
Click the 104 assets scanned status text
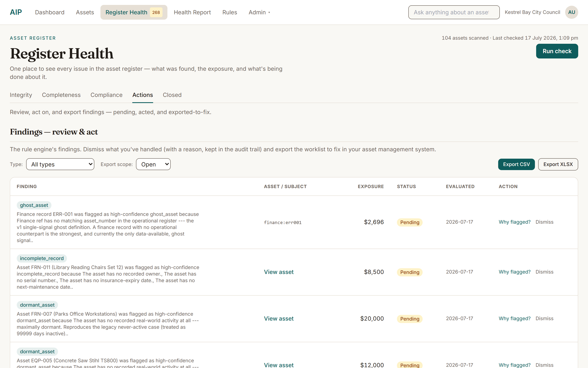[510, 38]
